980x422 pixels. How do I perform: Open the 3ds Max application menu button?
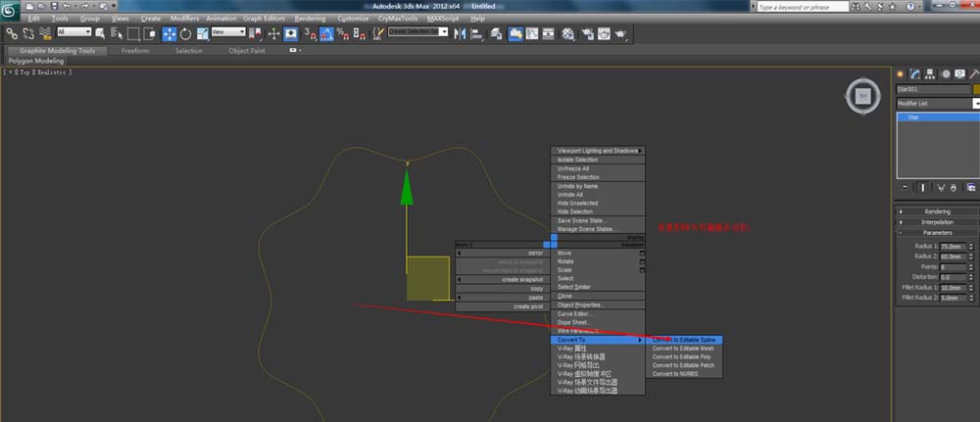point(10,11)
